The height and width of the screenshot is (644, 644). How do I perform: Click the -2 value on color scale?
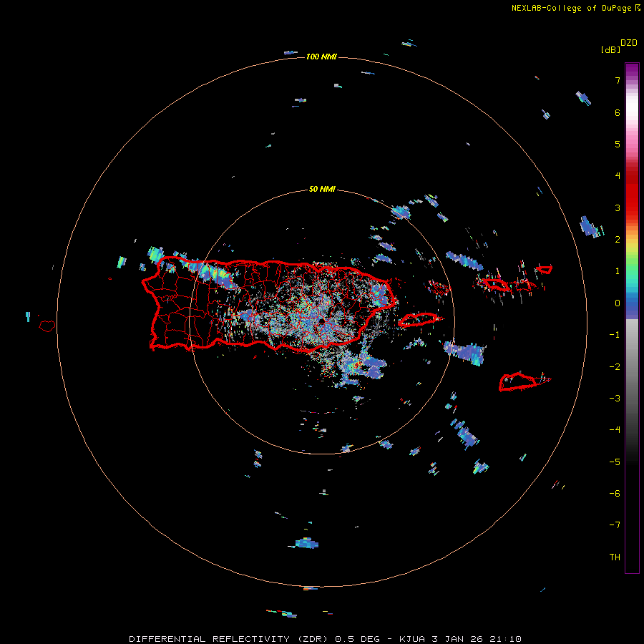(615, 367)
